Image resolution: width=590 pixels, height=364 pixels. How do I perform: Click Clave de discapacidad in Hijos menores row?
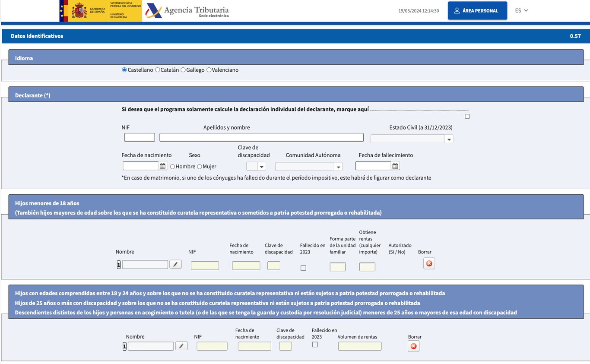point(274,266)
